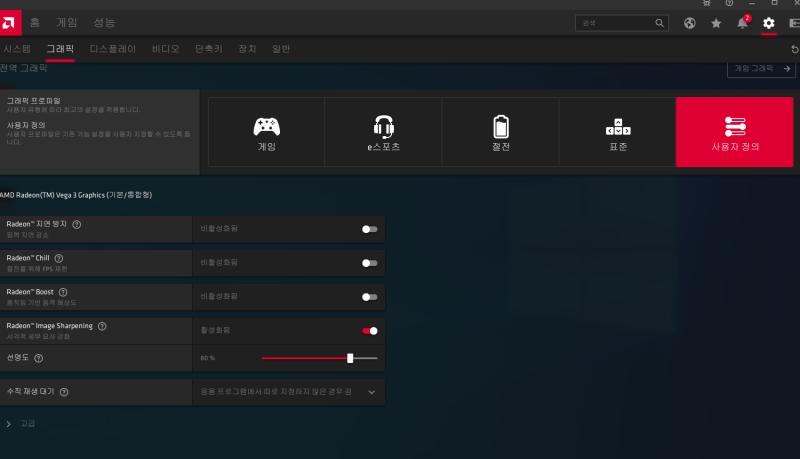Enable the Radeon Chill toggle
This screenshot has width=800, height=459.
369,263
